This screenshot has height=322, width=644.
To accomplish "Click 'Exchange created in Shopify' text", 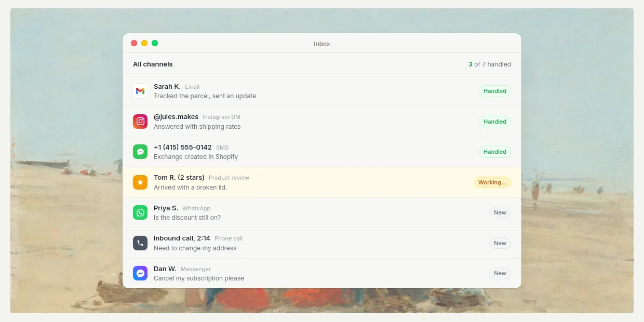I will pos(196,157).
